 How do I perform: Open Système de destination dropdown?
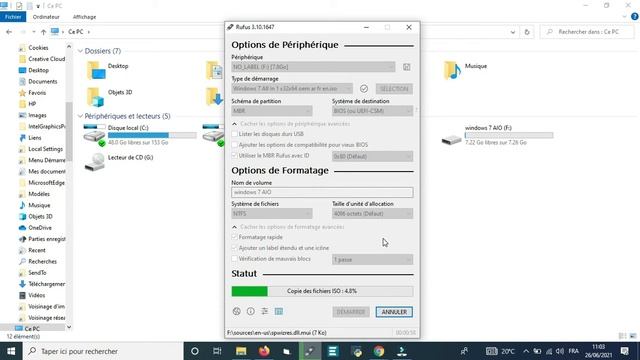pyautogui.click(x=372, y=111)
